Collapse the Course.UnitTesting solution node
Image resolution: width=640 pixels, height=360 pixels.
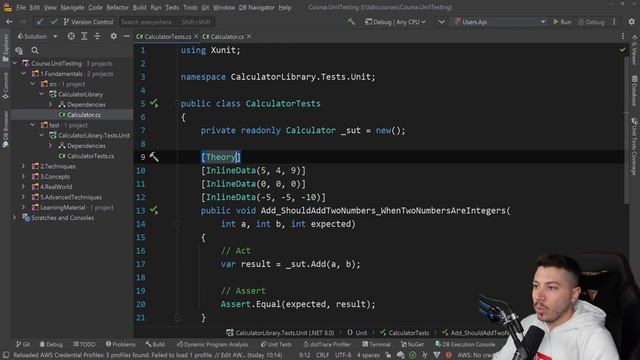click(x=15, y=63)
